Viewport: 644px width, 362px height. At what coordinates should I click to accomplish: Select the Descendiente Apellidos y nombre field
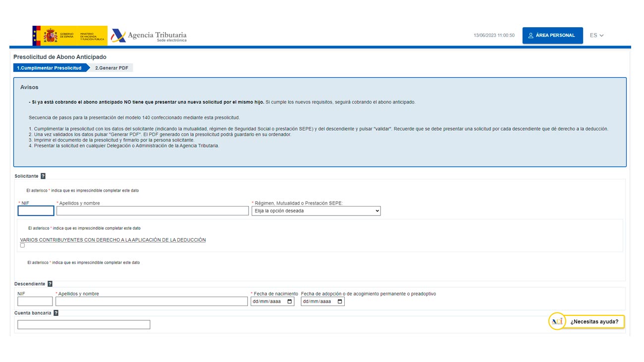(152, 302)
